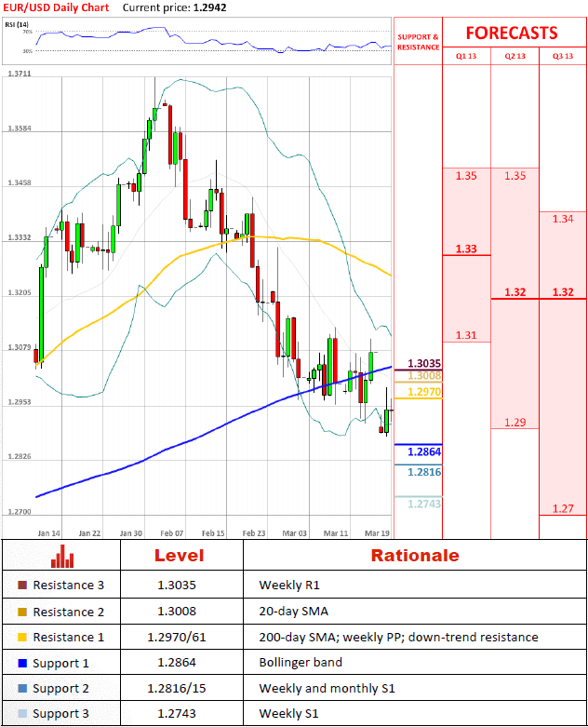Click the Support 1 row label
The height and width of the screenshot is (727, 588).
[x=60, y=663]
